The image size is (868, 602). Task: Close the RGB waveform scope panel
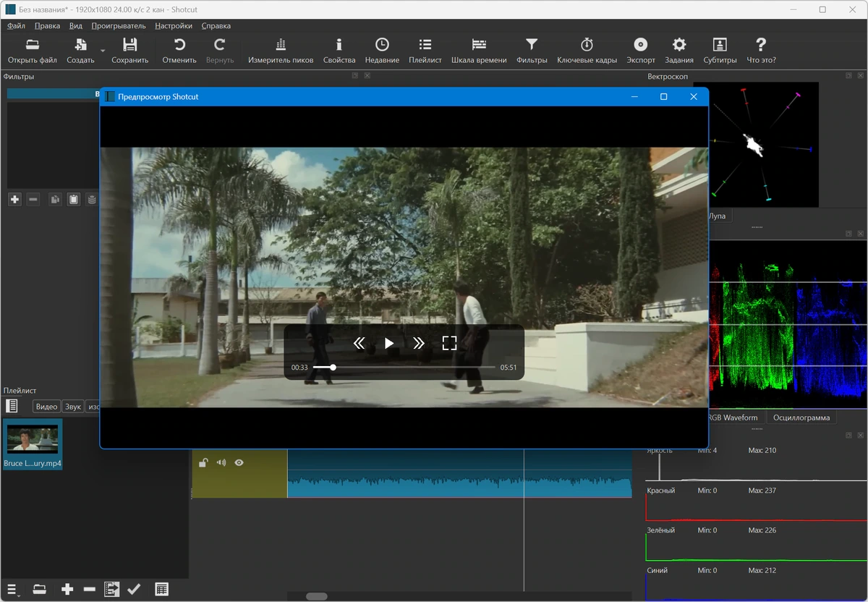861,234
